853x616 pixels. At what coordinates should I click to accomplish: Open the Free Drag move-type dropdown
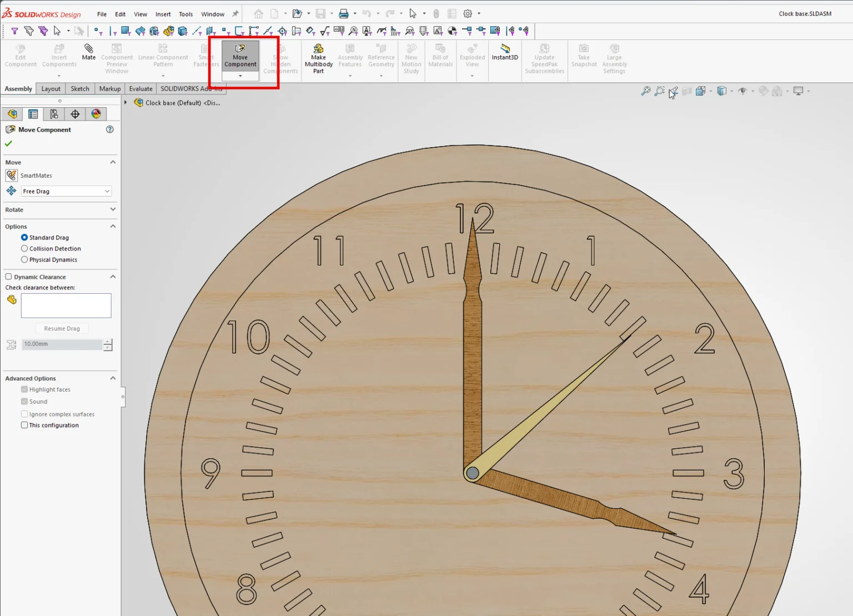[66, 191]
